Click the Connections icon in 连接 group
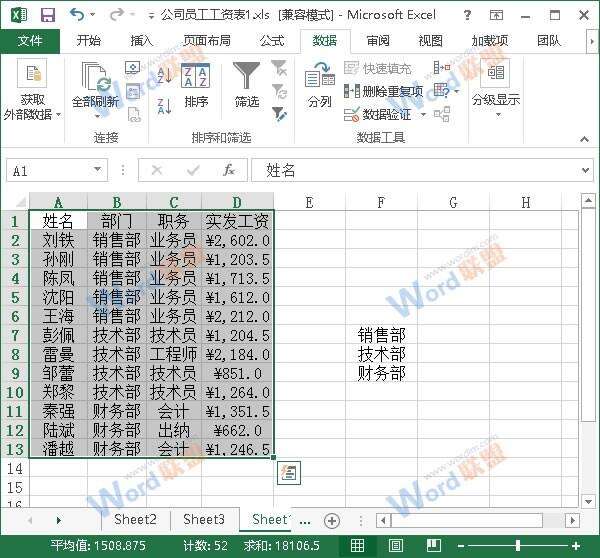 [132, 68]
